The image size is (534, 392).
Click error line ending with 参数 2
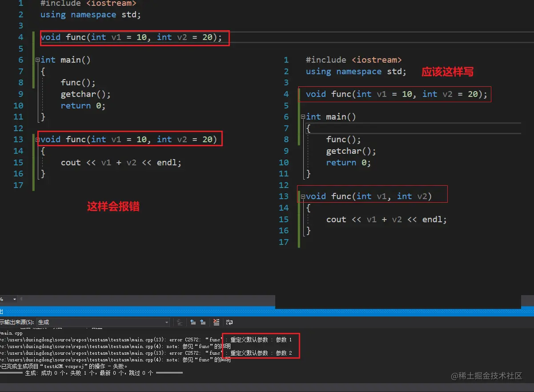click(x=146, y=353)
